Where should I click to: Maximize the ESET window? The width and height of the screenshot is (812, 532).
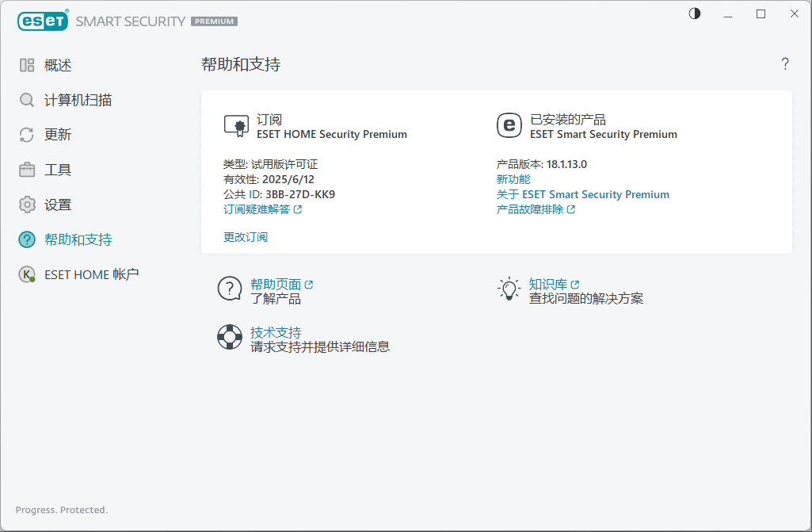pyautogui.click(x=761, y=14)
